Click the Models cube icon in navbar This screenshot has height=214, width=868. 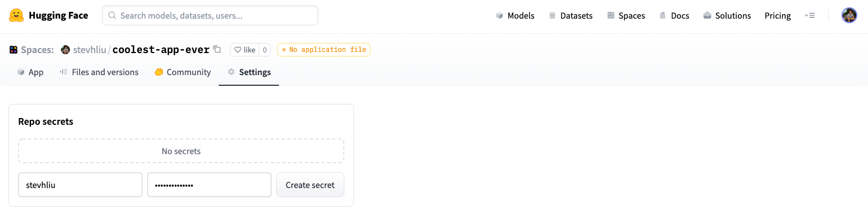499,16
